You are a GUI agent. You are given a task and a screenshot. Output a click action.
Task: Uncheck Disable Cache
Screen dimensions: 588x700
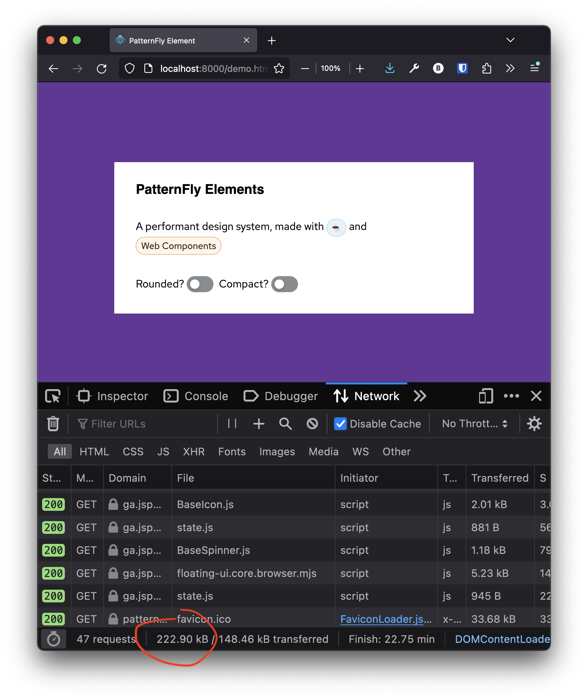tap(340, 424)
